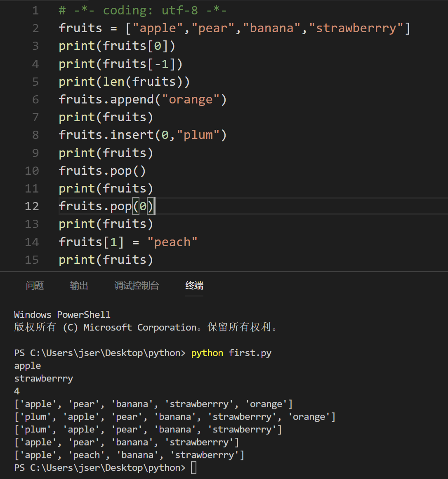Open the 问题 (Problems) panel tab
The height and width of the screenshot is (479, 448).
35,286
